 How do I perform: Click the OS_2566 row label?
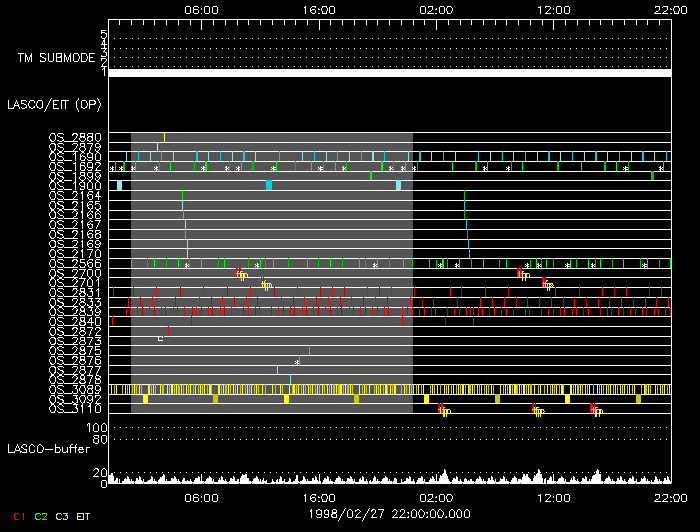74,264
